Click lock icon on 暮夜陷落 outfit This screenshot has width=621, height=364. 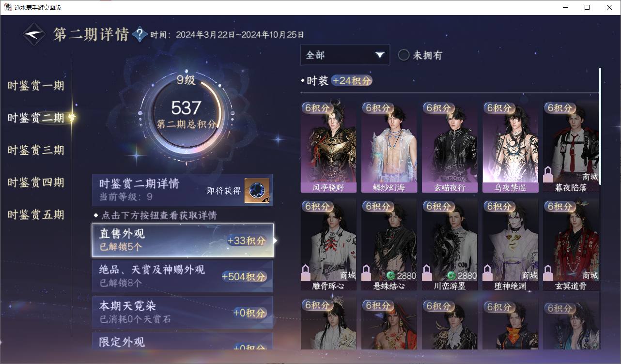pos(548,174)
